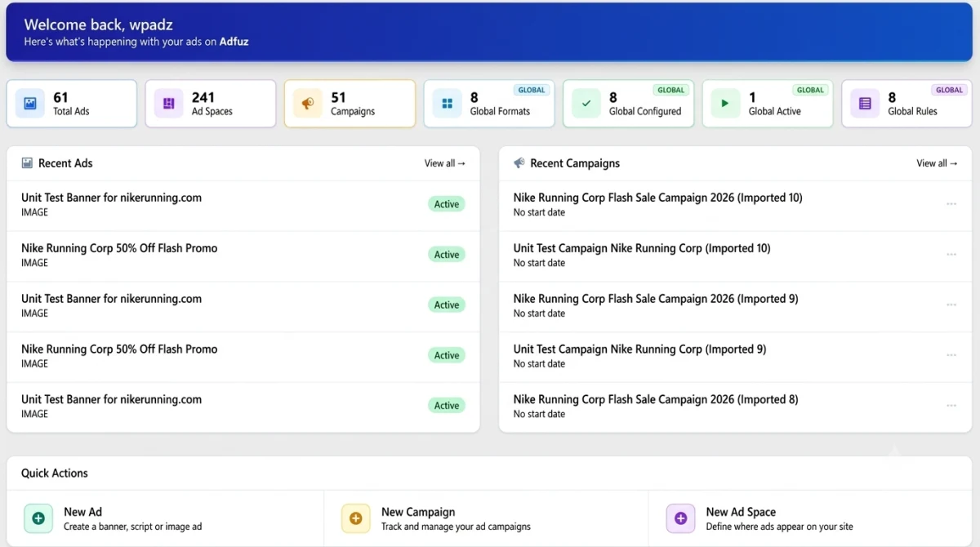Open the 241 Ad Spaces card
The image size is (980, 547).
click(211, 104)
